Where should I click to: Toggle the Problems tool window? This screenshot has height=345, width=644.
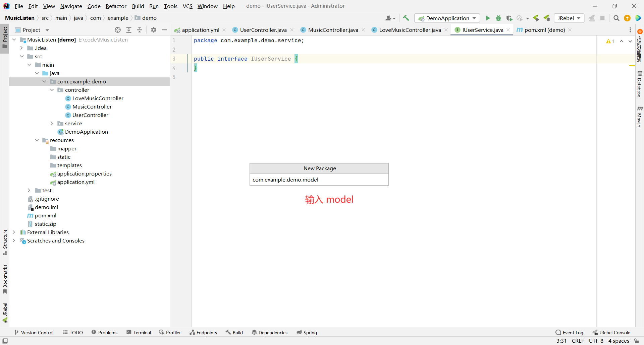coord(104,332)
